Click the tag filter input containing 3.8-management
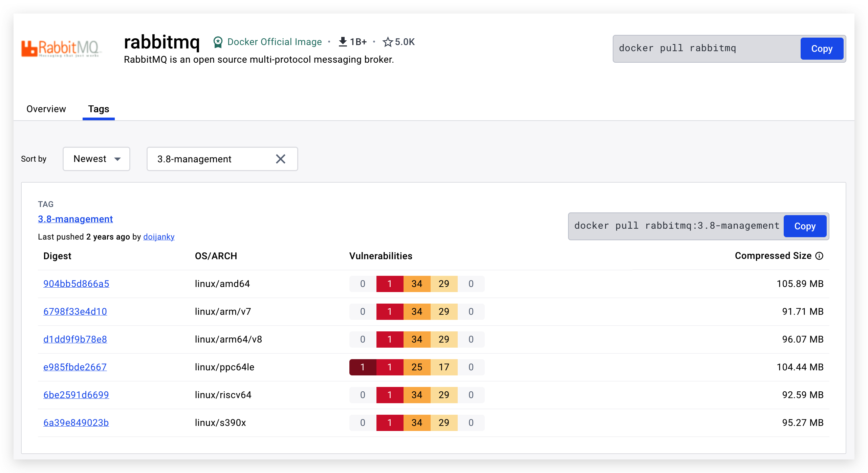868x473 pixels. (x=222, y=159)
